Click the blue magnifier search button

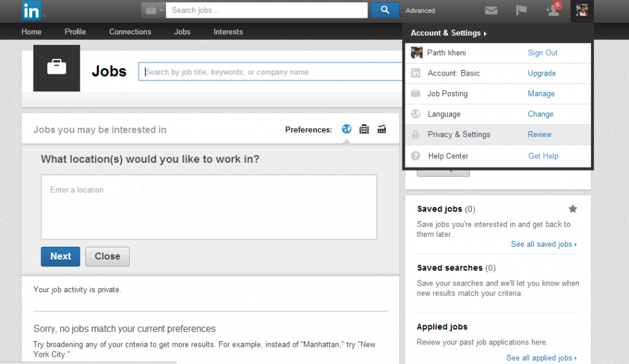tap(385, 10)
